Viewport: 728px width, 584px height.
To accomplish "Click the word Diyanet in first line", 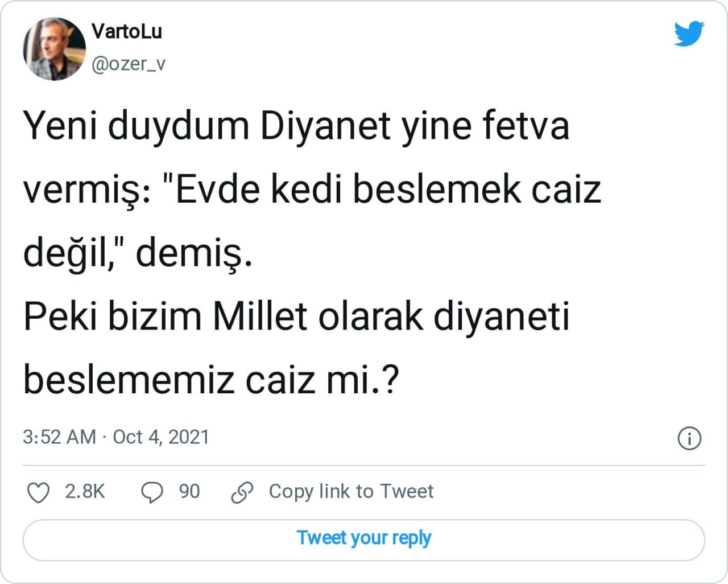I will tap(325, 126).
